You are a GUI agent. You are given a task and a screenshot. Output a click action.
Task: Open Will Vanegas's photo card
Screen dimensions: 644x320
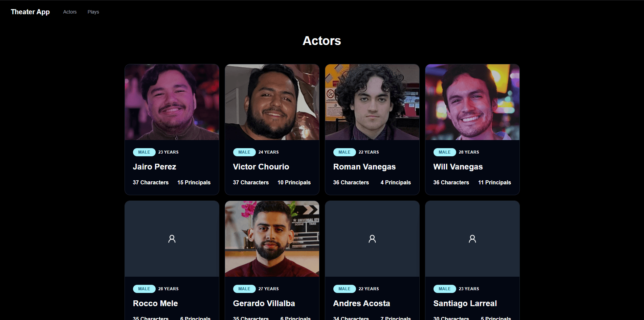click(x=472, y=102)
